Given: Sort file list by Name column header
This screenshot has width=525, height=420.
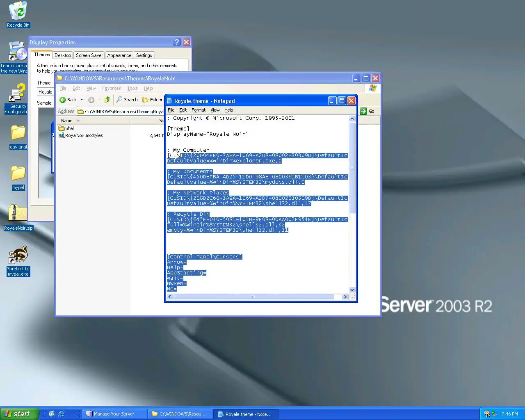Looking at the screenshot, I should (x=93, y=121).
